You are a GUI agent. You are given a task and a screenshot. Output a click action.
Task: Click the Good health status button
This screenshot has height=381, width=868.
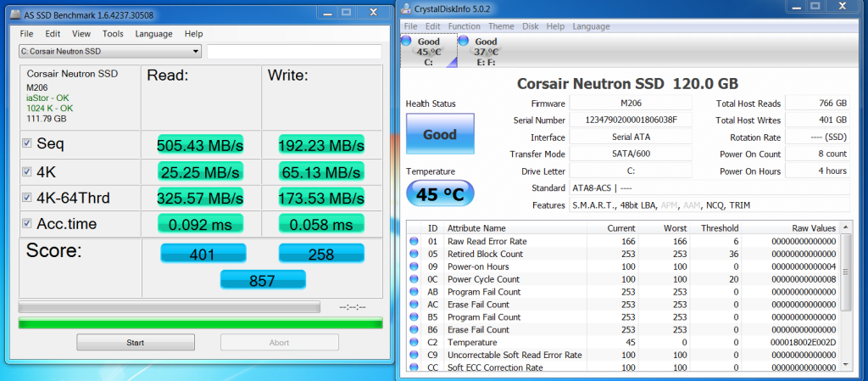click(x=440, y=134)
